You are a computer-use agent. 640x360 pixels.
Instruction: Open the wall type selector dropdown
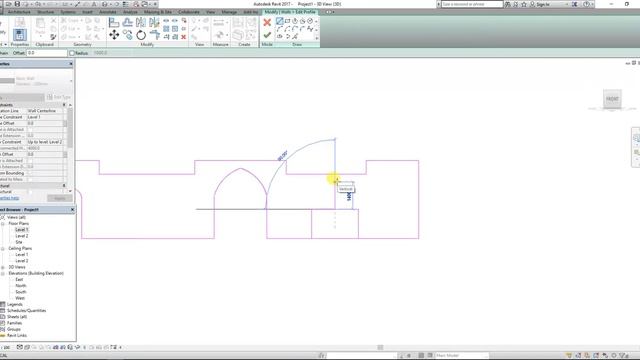(71, 81)
